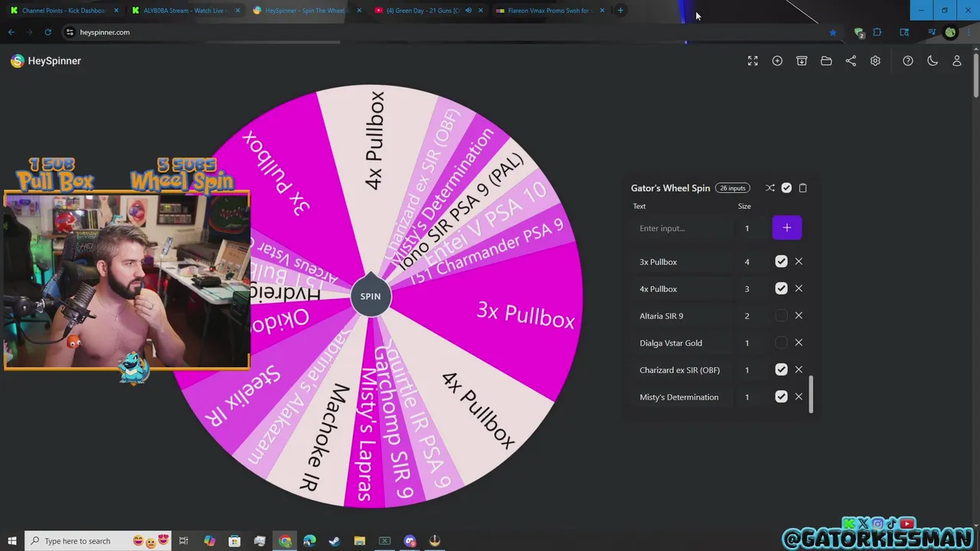980x551 pixels.
Task: Open a new browser tab
Action: (x=620, y=11)
